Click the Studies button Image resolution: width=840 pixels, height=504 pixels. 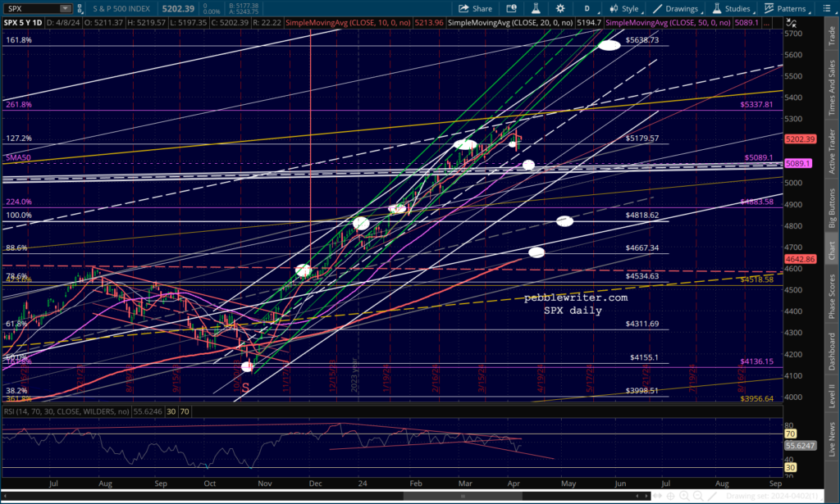[729, 8]
